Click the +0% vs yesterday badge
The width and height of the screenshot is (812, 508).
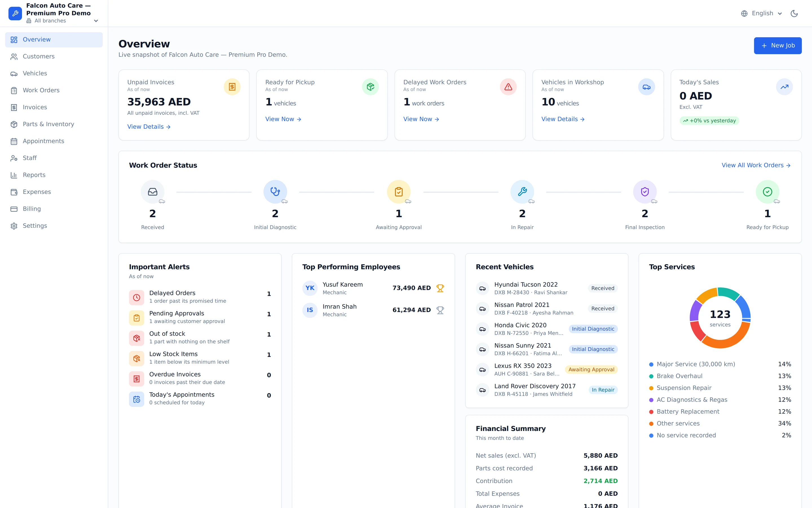[x=709, y=121]
